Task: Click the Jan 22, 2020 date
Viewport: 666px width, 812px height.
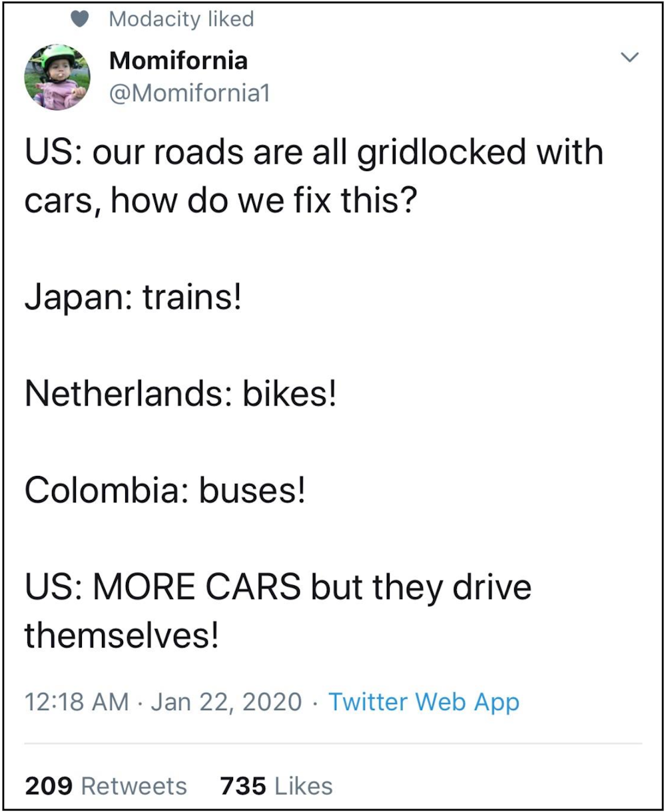Action: (226, 702)
